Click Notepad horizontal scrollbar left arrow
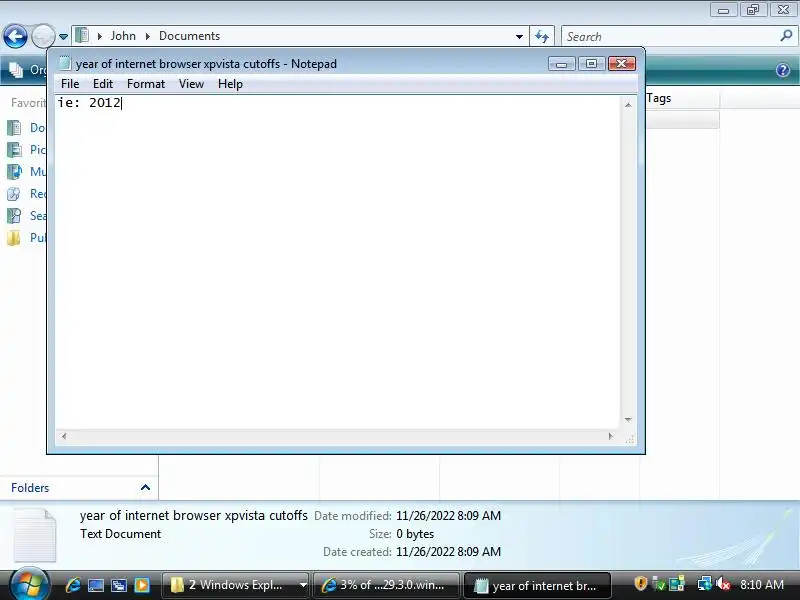The image size is (800, 600). coord(64,436)
